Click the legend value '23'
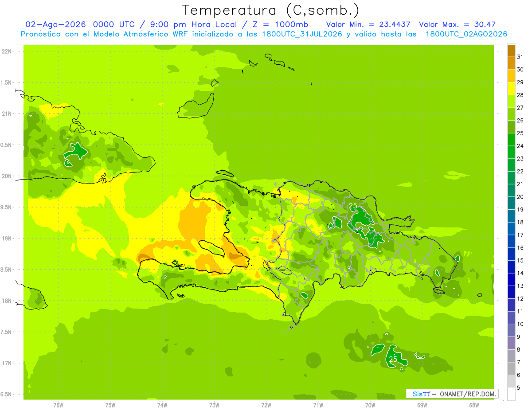 point(520,159)
